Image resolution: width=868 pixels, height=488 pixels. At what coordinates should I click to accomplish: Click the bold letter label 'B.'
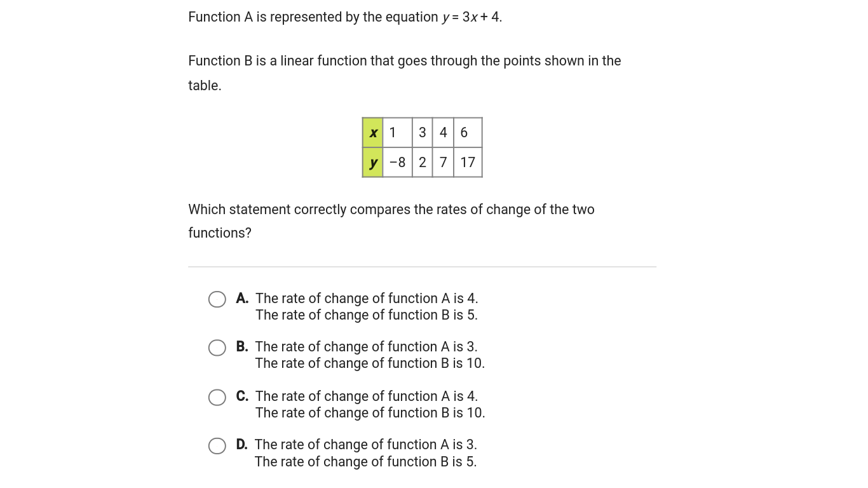[242, 346]
